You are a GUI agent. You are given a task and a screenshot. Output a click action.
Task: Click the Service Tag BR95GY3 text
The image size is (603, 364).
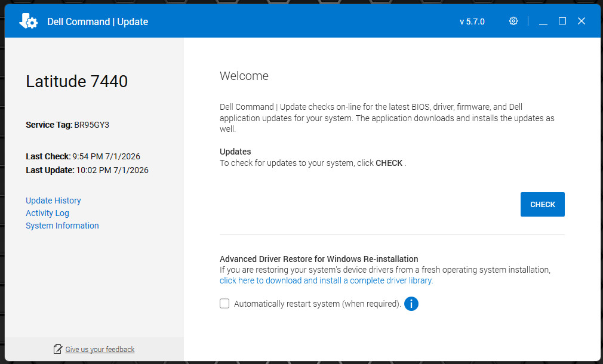[67, 125]
